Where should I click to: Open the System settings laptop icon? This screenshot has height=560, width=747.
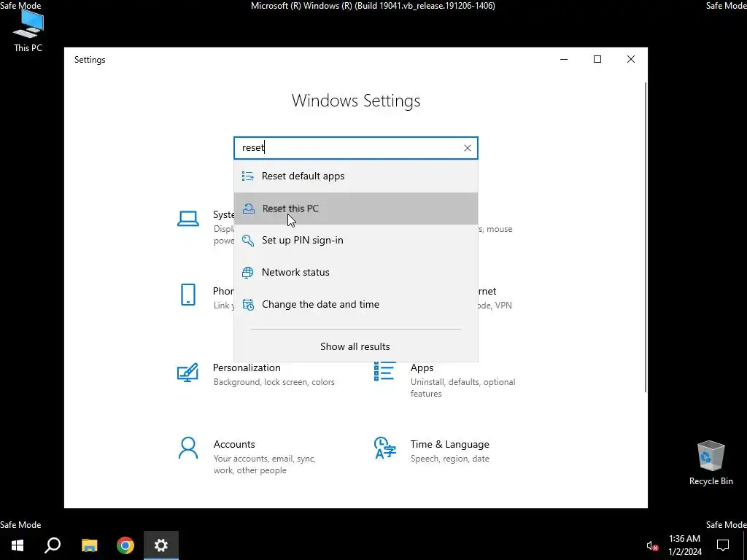tap(188, 219)
